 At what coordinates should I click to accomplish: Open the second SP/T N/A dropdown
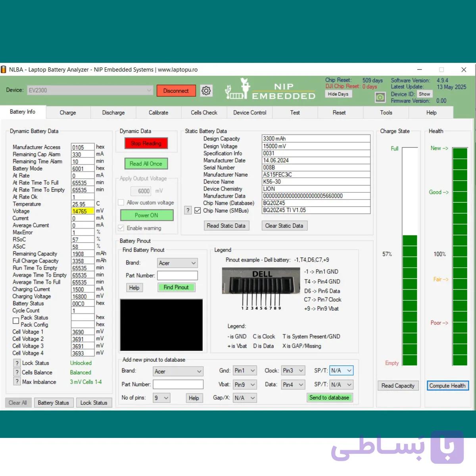click(x=342, y=384)
